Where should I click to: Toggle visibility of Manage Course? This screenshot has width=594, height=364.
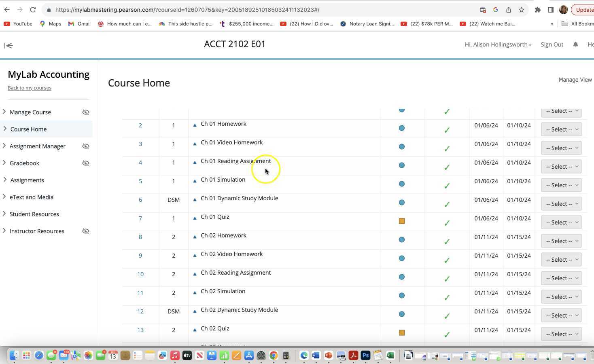[x=85, y=112]
